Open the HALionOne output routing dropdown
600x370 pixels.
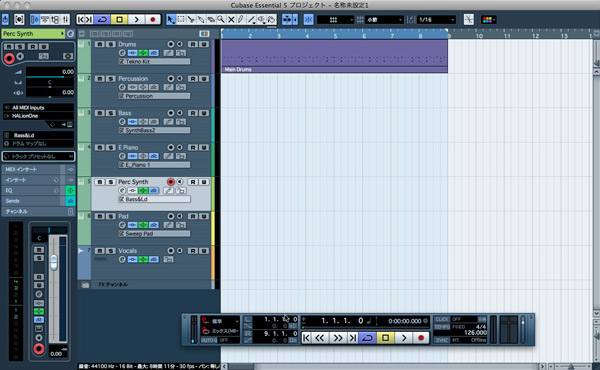point(38,116)
